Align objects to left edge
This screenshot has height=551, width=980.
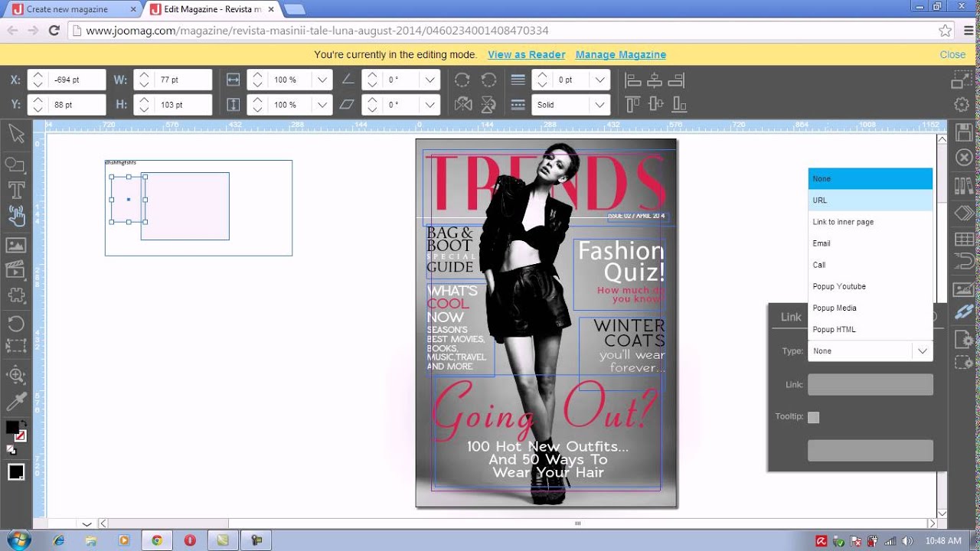pyautogui.click(x=633, y=80)
